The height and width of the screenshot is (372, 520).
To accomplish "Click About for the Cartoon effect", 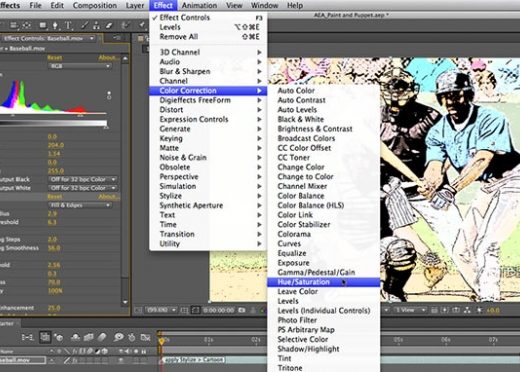I will tap(109, 197).
